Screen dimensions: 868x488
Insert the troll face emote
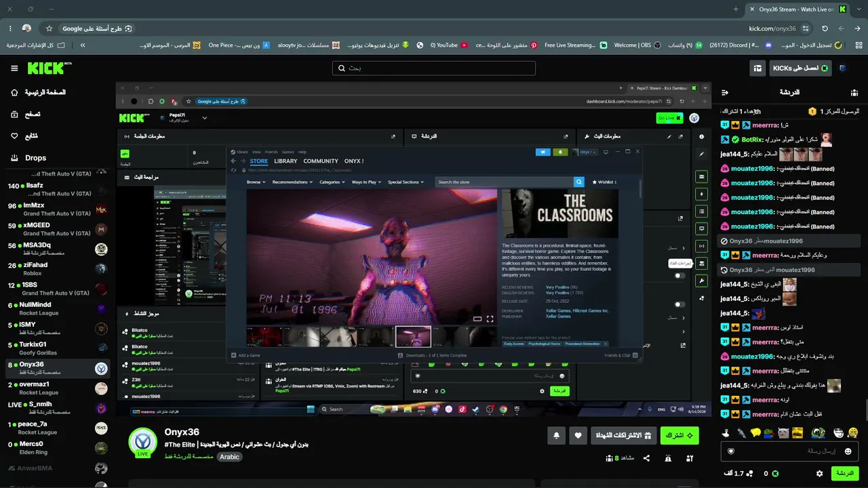pyautogui.click(x=839, y=432)
